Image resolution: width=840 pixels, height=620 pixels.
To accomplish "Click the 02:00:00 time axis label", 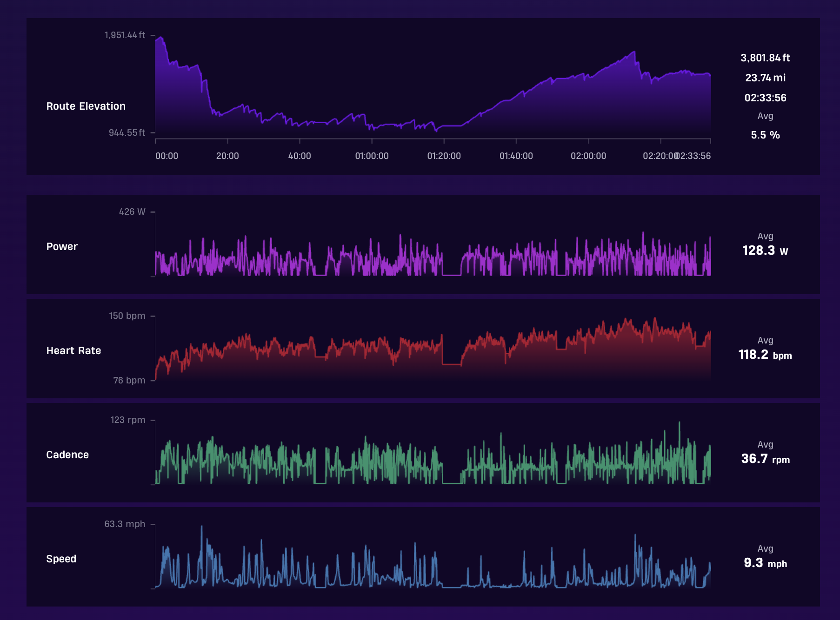I will 588,156.
